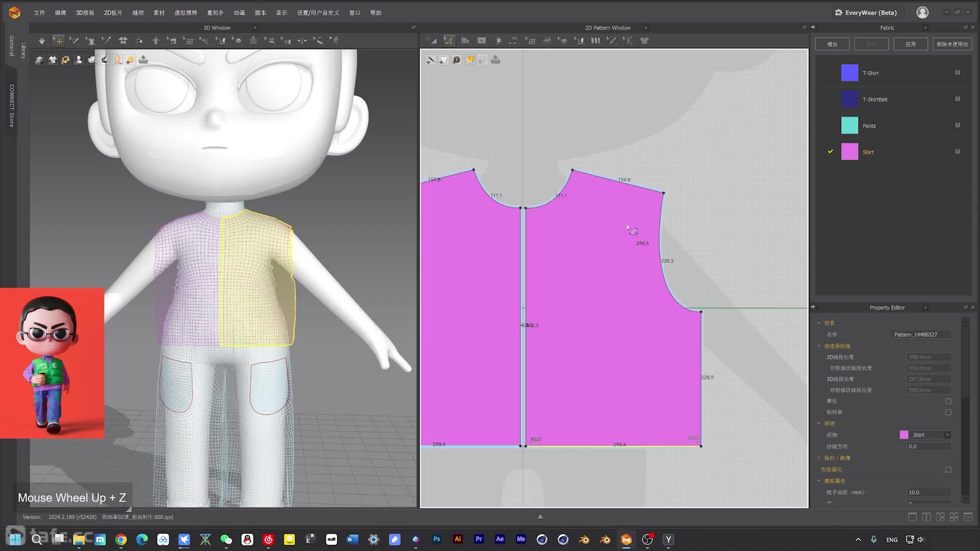Image resolution: width=980 pixels, height=551 pixels.
Task: Open the 3D服装 menu
Action: (x=85, y=13)
